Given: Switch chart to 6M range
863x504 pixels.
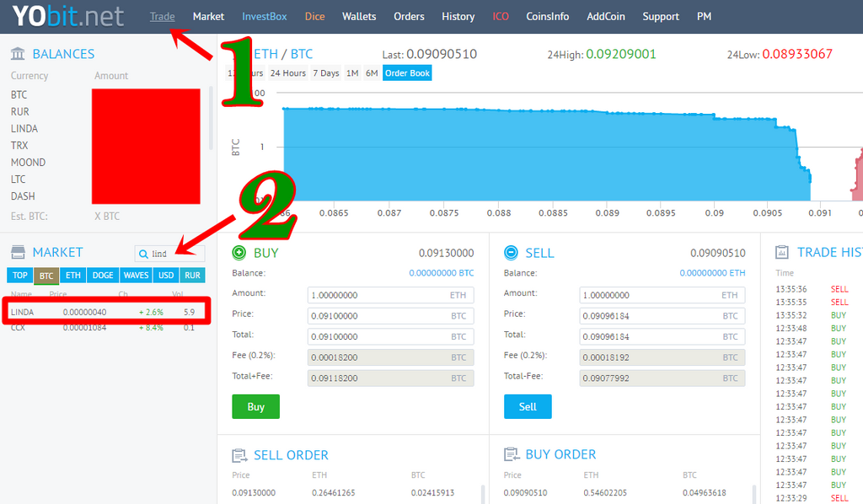Looking at the screenshot, I should tap(372, 72).
